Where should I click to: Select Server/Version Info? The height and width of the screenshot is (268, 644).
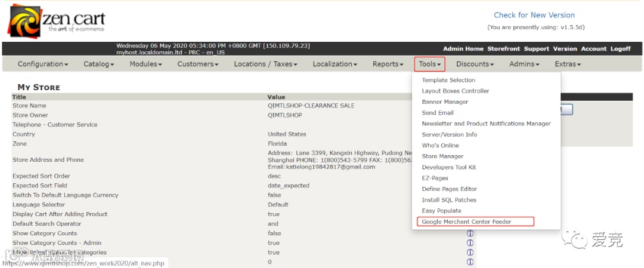pyautogui.click(x=450, y=134)
